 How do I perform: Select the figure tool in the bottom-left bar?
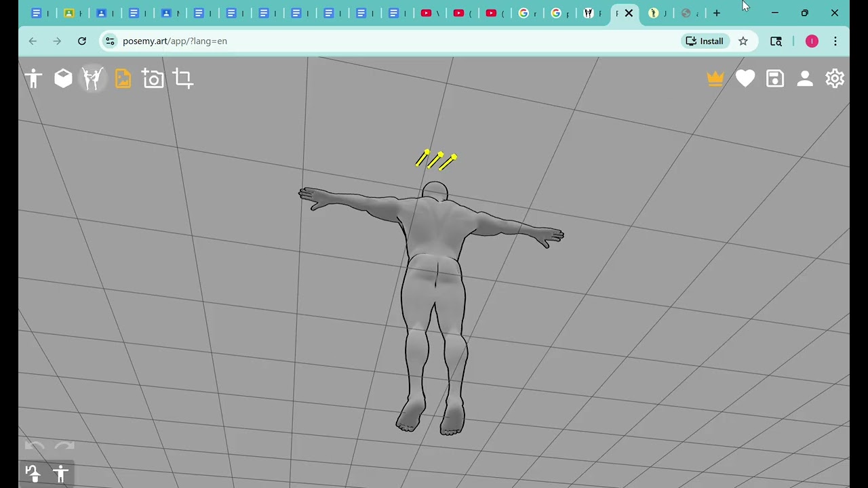coord(61,474)
